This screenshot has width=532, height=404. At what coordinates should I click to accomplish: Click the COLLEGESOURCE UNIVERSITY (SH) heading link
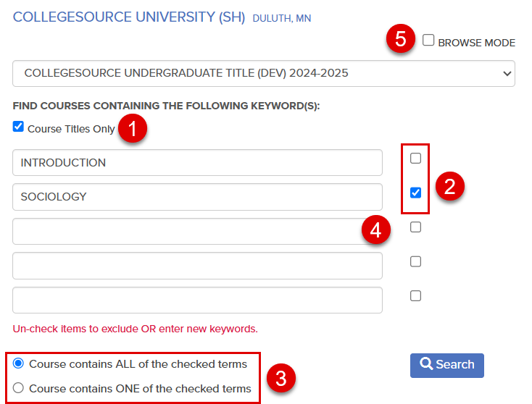[x=129, y=17]
